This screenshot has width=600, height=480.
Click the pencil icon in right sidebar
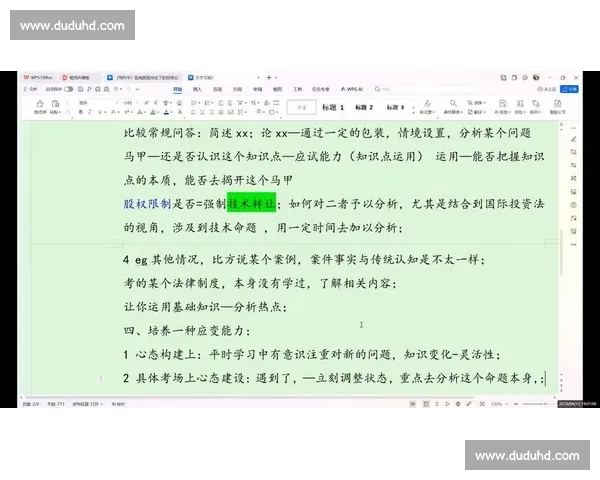point(574,139)
